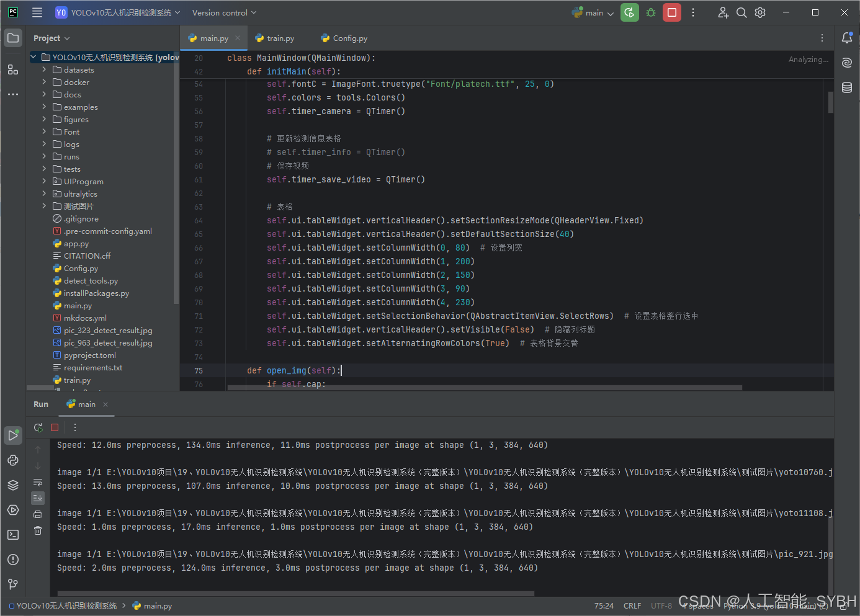Switch to the Config.py editor tab

click(x=344, y=38)
